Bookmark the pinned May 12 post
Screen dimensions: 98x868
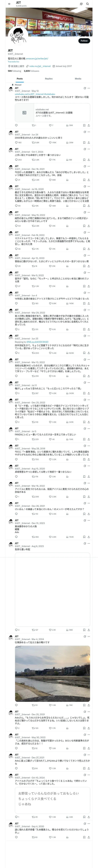84,125
